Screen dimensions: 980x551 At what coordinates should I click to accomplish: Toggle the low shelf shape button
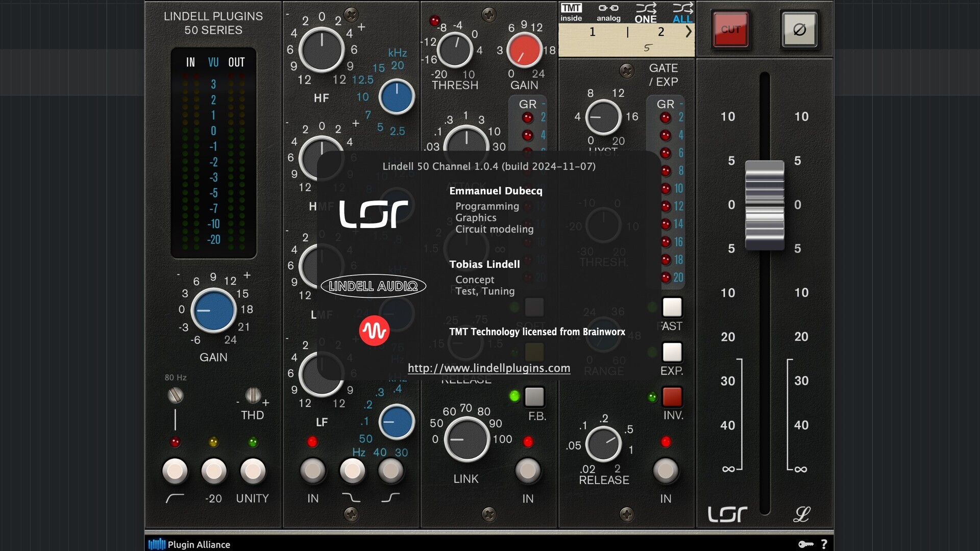tap(391, 471)
